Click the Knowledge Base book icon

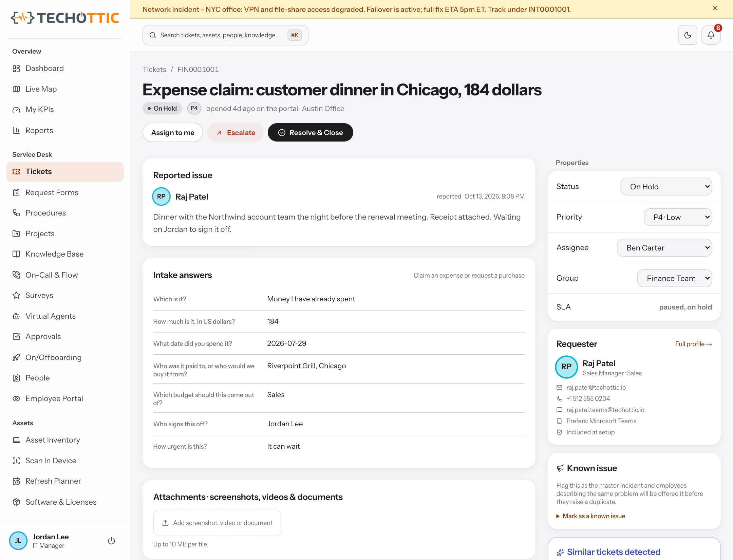pos(16,254)
